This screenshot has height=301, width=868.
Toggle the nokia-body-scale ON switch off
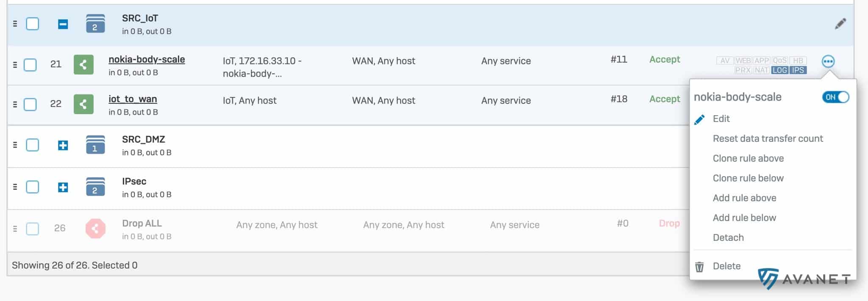(835, 97)
